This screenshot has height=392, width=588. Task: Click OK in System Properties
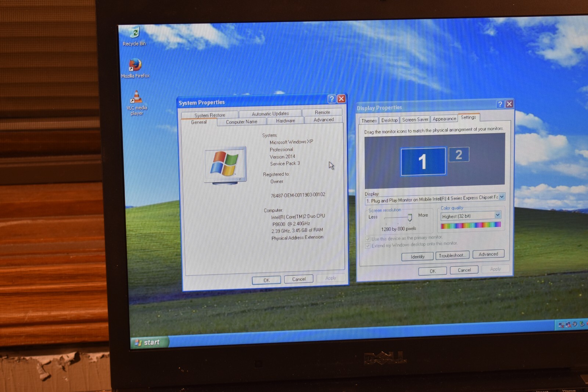click(266, 280)
